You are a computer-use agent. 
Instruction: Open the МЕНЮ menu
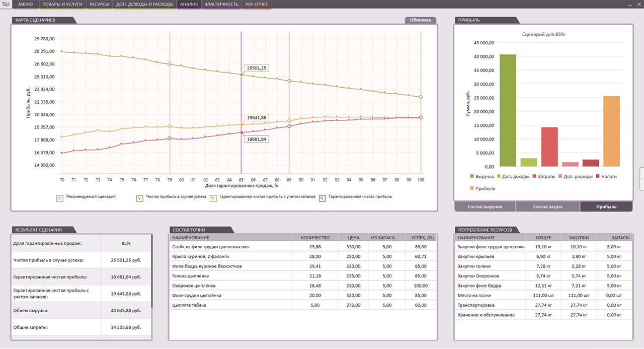[25, 4]
